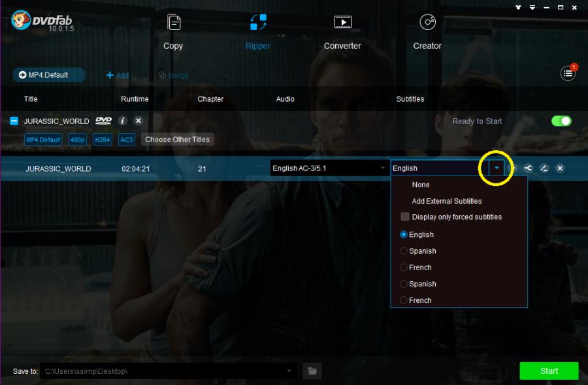
Task: Click the DVDFab monkey logo
Action: point(21,20)
